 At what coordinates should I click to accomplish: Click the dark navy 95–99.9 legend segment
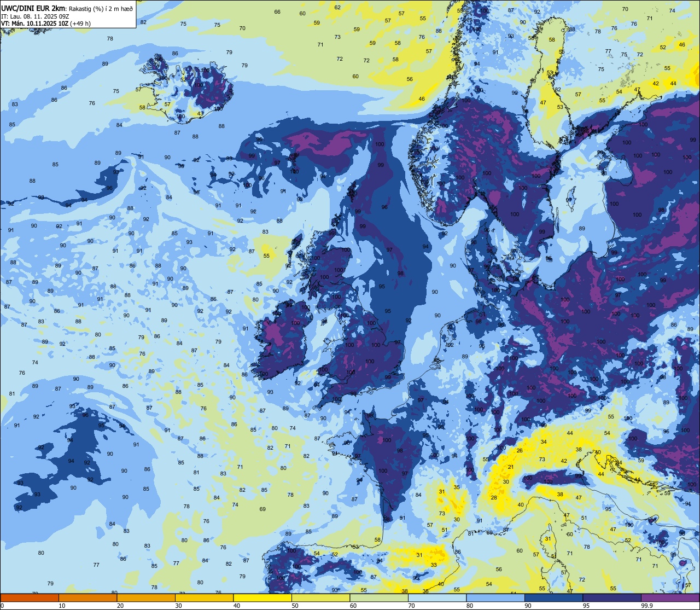point(612,597)
